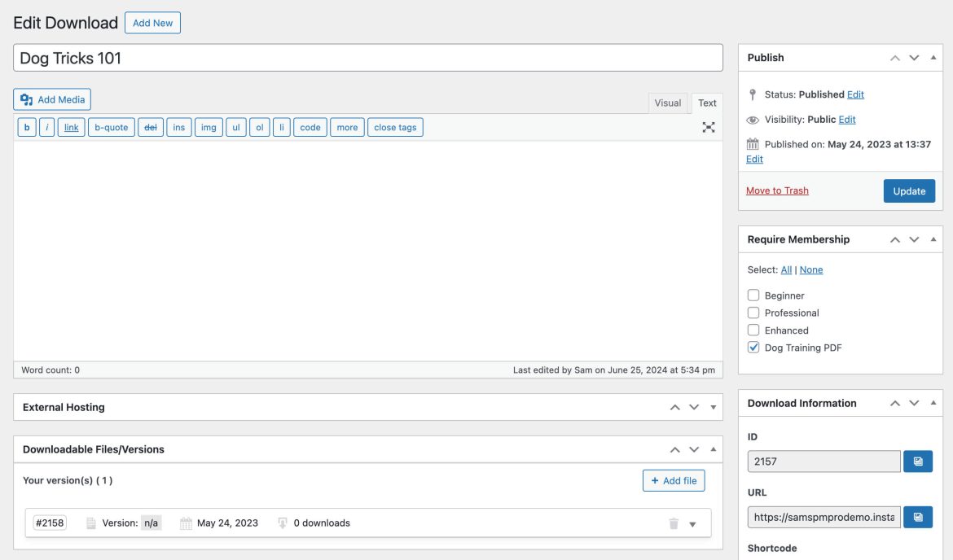Click the Dog Tricks 101 title field
This screenshot has width=953, height=560.
point(367,58)
